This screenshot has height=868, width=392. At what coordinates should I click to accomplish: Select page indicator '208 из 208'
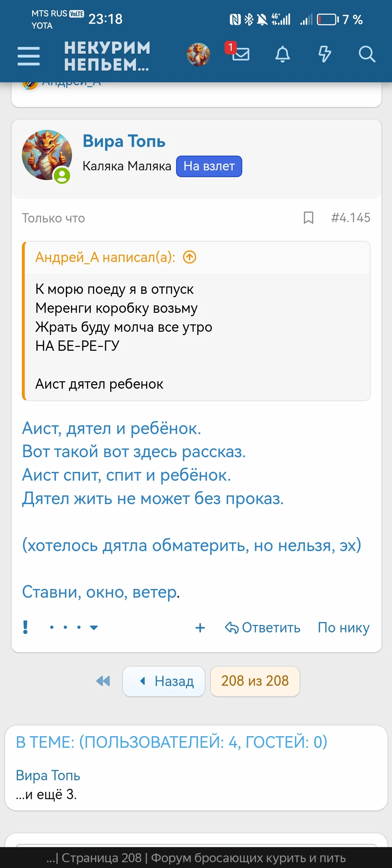click(255, 681)
